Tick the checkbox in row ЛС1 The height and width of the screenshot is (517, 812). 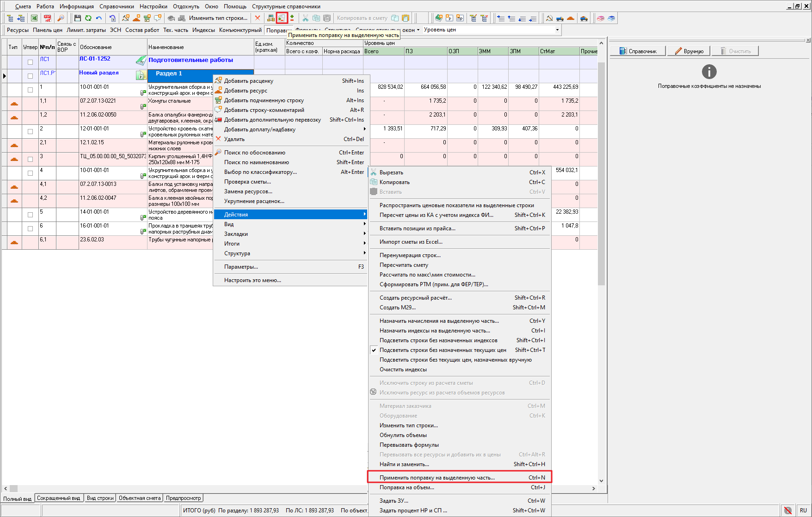click(x=30, y=62)
